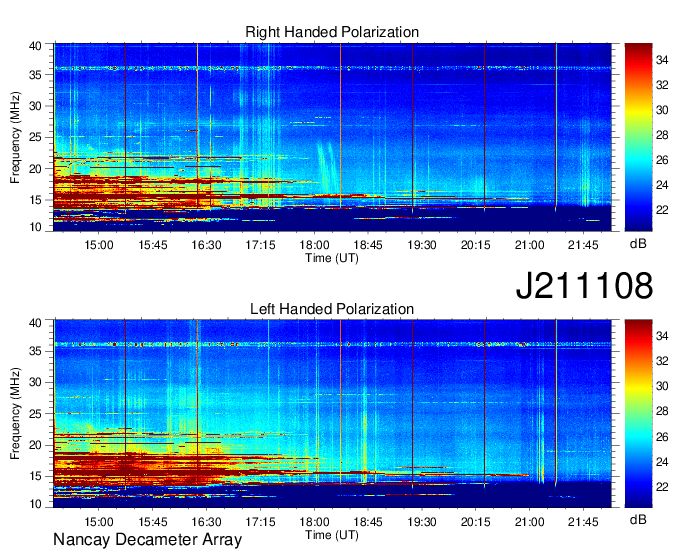
Task: Click the 16:30 time tick of Left Handed plot
Action: point(206,522)
